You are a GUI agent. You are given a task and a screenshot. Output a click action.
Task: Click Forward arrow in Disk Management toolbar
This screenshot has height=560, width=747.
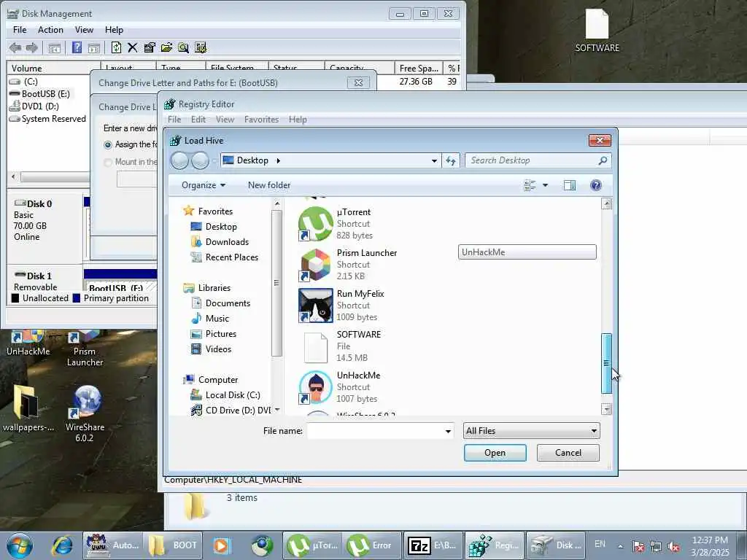[32, 47]
